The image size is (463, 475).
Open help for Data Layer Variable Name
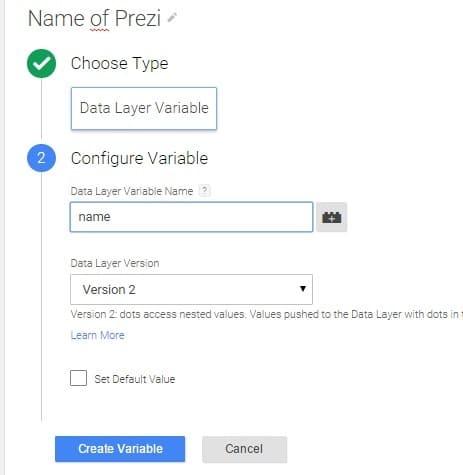pyautogui.click(x=204, y=191)
